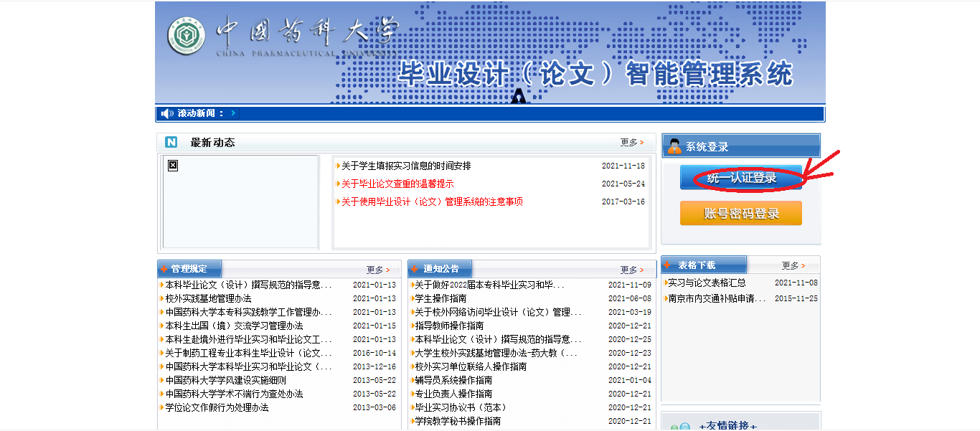
Task: Click the user avatar icon beside 系统登录
Action: (x=674, y=146)
